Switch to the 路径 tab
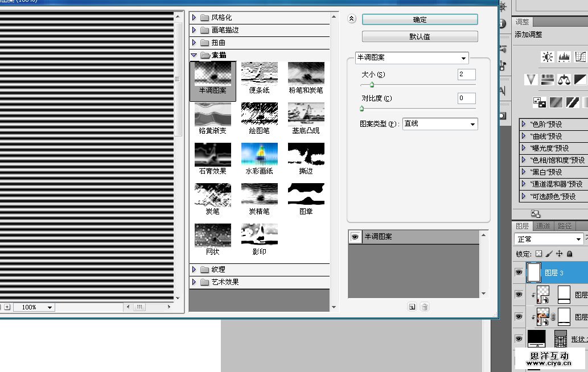The image size is (588, 372). point(566,225)
